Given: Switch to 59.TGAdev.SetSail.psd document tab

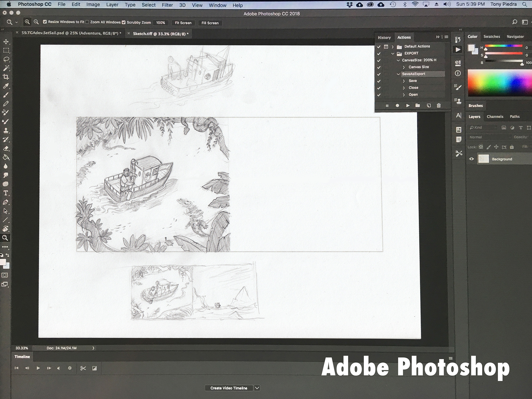Looking at the screenshot, I should [71, 33].
